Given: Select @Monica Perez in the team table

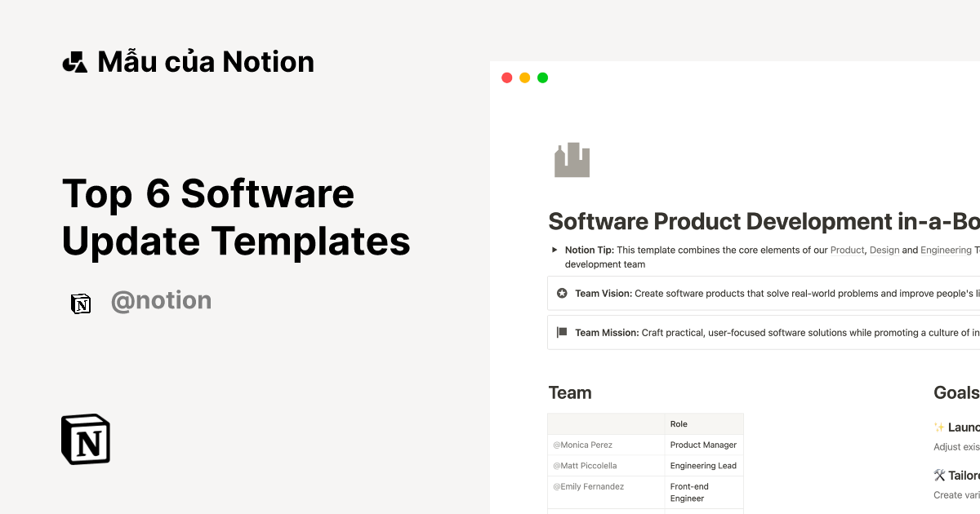Looking at the screenshot, I should [x=582, y=445].
